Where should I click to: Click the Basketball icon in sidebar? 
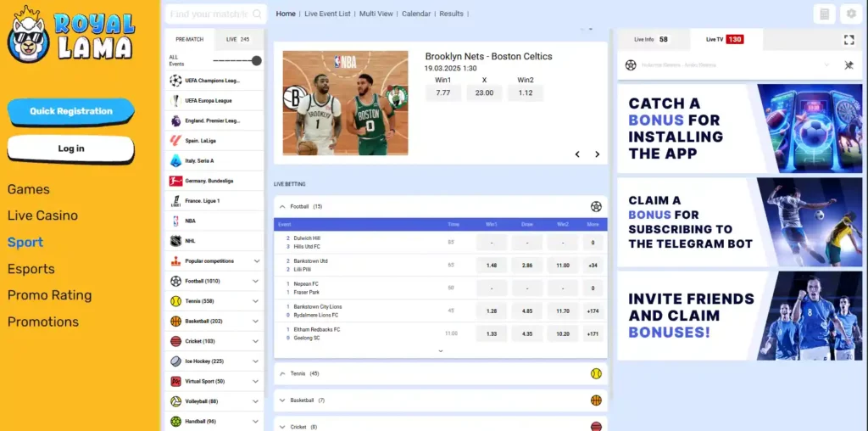(175, 322)
